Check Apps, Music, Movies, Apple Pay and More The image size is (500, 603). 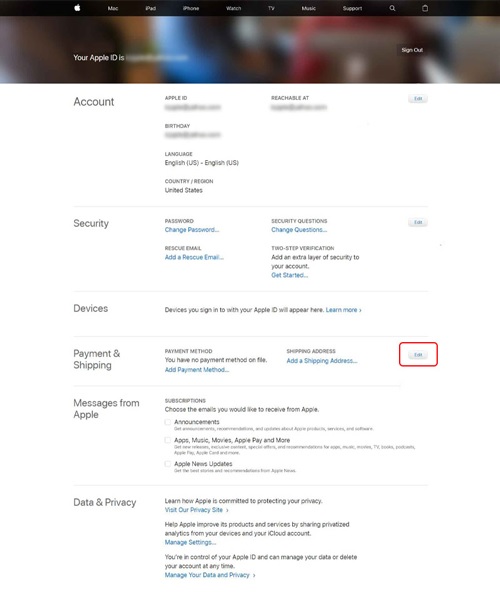pyautogui.click(x=168, y=440)
